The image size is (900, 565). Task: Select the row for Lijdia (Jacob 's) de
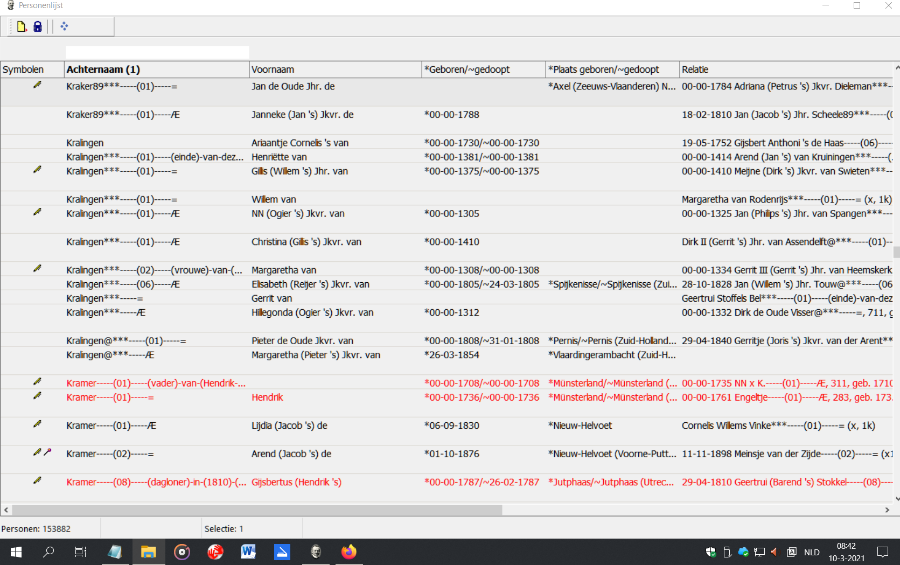[x=300, y=425]
